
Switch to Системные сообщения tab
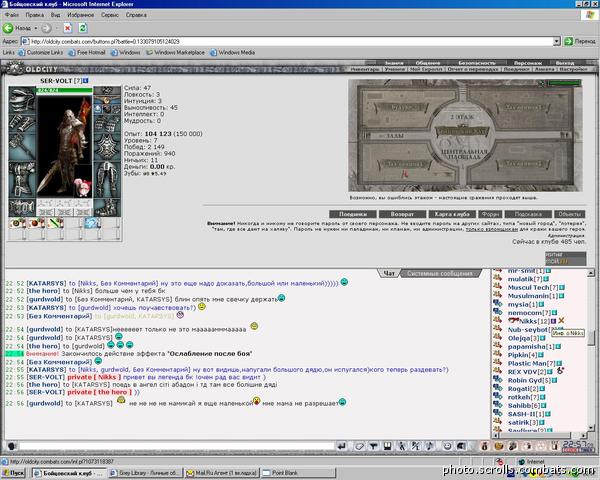(x=439, y=273)
